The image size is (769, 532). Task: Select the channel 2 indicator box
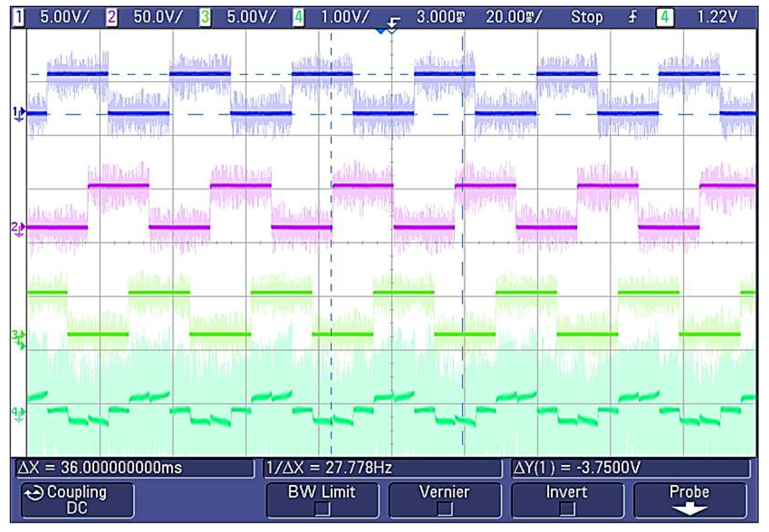pos(112,17)
